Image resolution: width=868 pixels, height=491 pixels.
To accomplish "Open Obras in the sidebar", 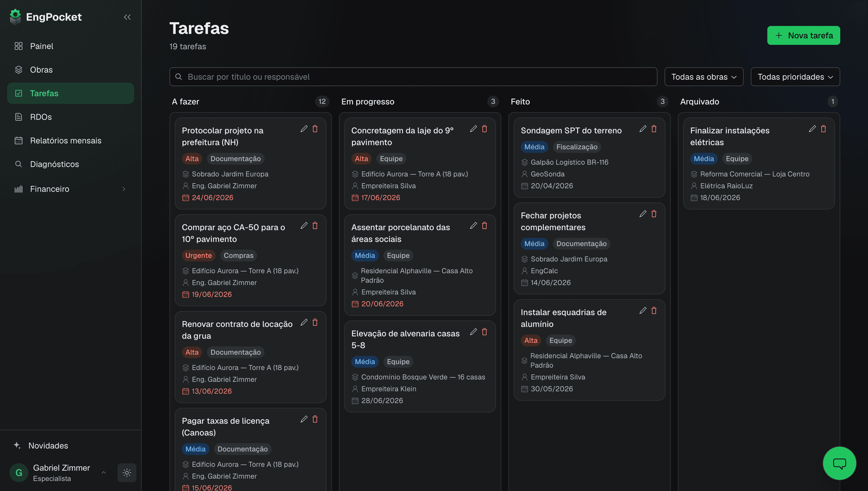I will 71,70.
